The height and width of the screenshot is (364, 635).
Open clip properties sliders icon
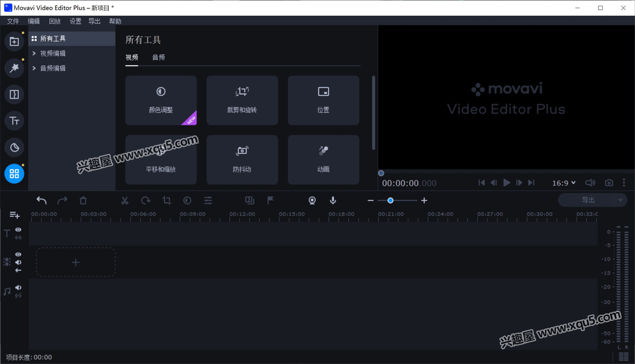click(208, 200)
